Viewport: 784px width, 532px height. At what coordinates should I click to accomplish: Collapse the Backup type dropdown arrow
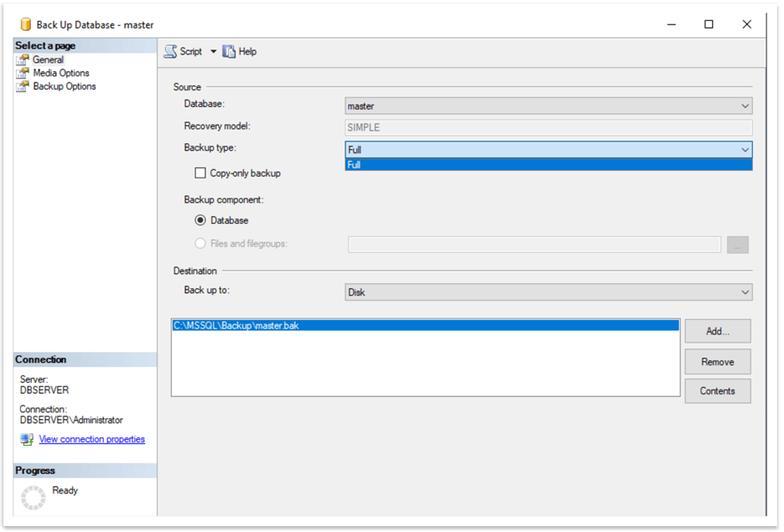745,150
